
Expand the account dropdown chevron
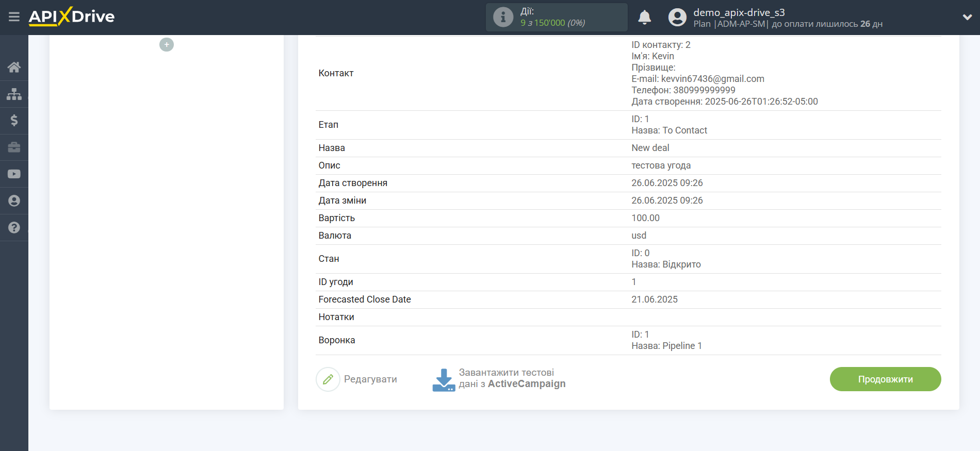pyautogui.click(x=967, y=17)
